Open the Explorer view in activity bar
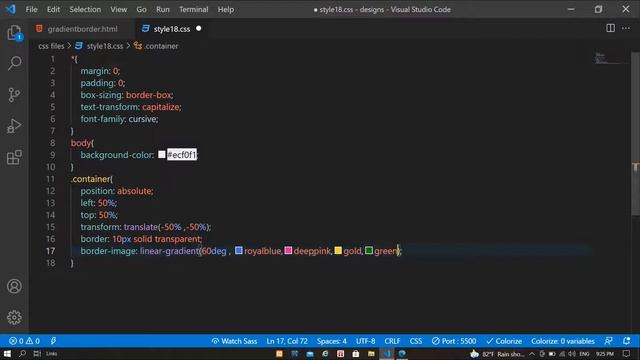 [x=14, y=33]
